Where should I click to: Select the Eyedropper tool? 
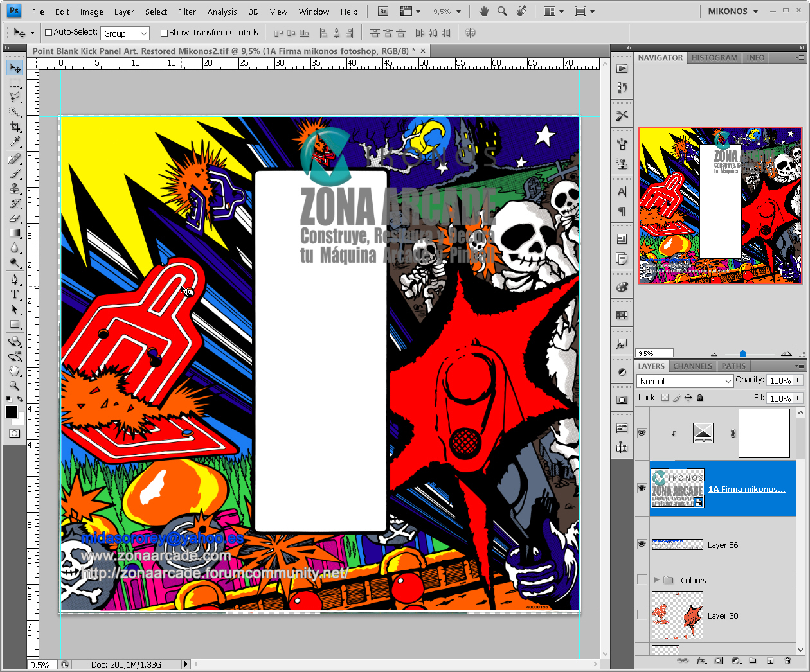15,142
